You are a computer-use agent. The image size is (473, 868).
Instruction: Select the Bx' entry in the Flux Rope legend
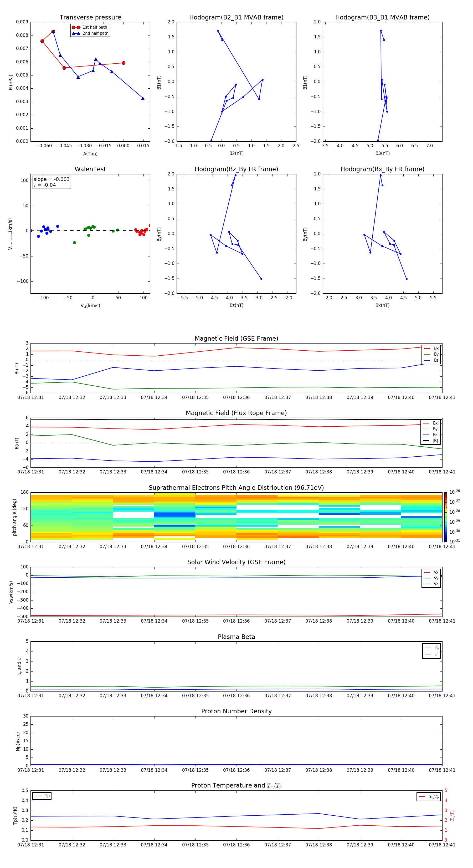[431, 423]
